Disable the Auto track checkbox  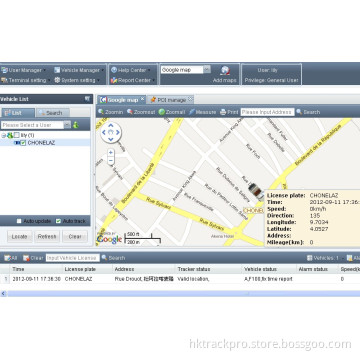coord(58,221)
